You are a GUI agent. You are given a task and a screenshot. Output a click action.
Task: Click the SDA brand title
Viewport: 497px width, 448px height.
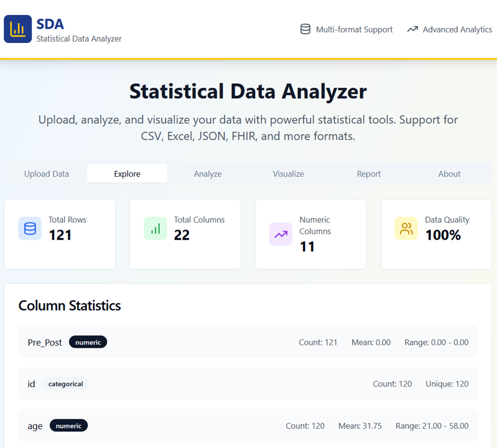click(x=50, y=24)
